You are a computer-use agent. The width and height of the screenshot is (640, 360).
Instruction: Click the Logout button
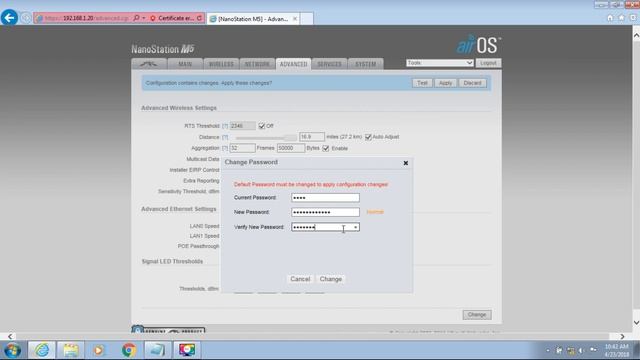click(x=488, y=63)
